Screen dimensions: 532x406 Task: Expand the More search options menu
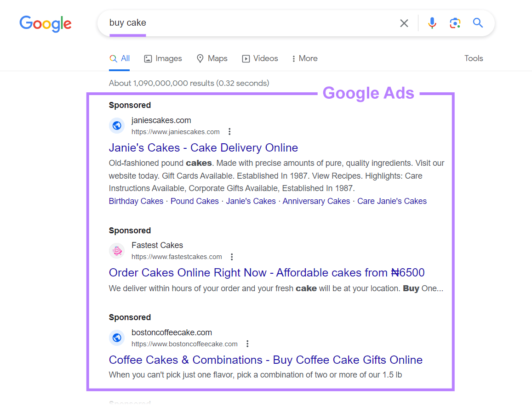pos(304,58)
